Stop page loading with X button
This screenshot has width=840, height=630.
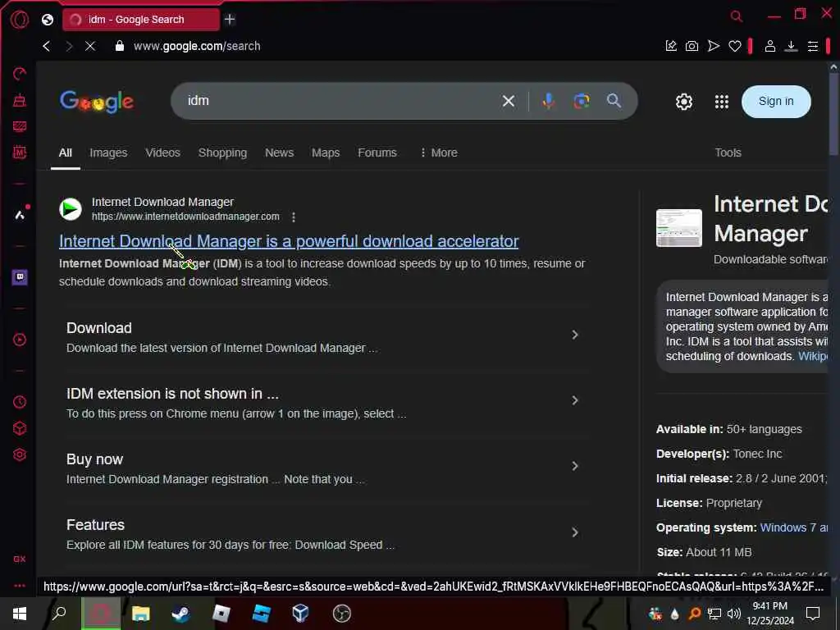[90, 46]
